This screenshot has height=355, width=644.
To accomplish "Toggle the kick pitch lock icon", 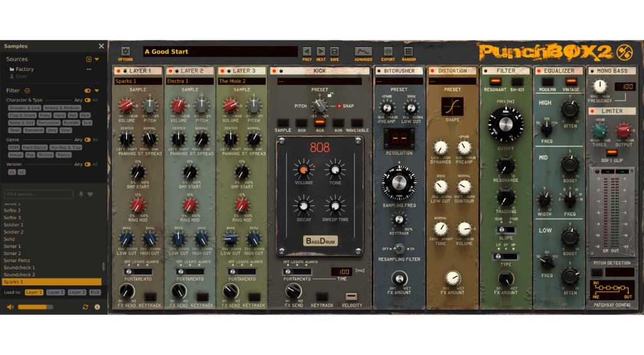I will [330, 95].
